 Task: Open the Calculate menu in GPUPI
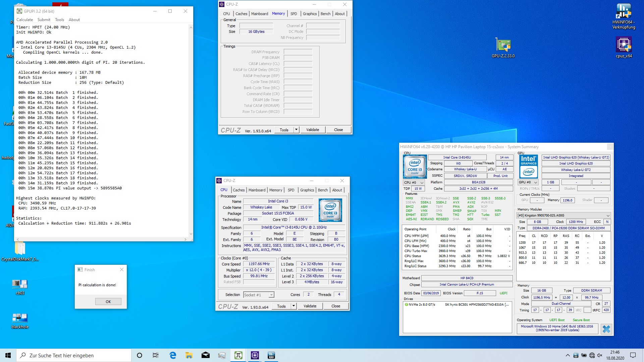click(x=24, y=20)
